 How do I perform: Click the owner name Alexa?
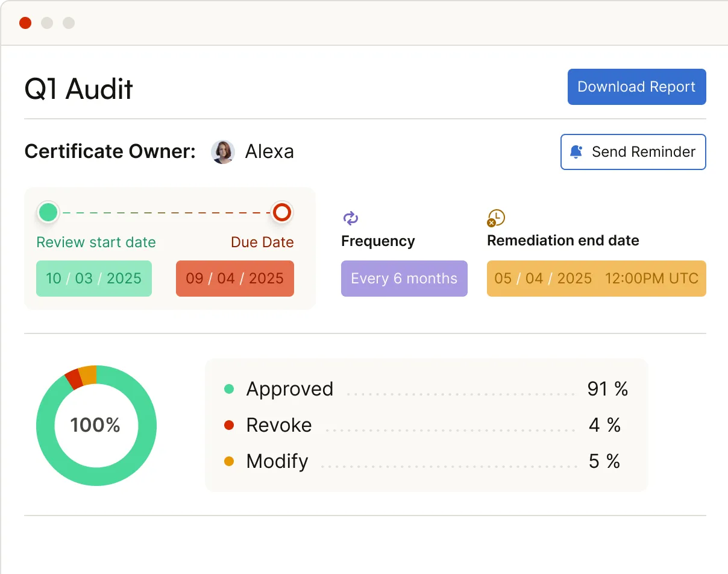coord(269,152)
